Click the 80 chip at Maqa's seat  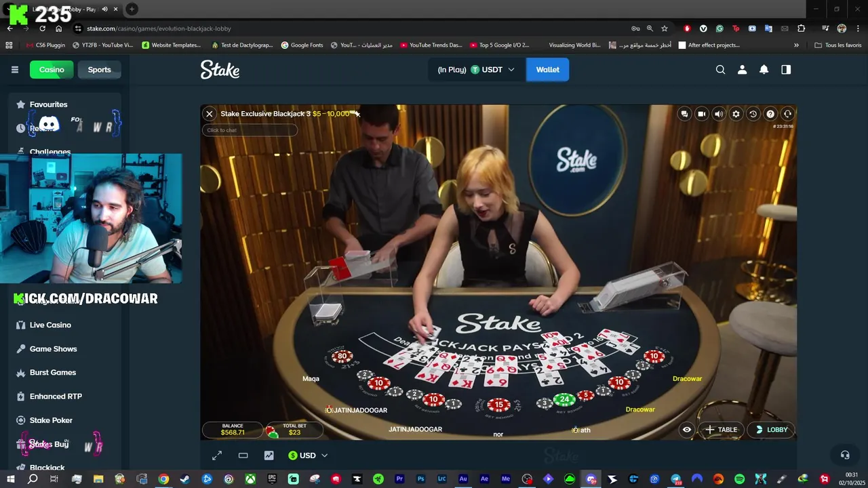pos(342,356)
